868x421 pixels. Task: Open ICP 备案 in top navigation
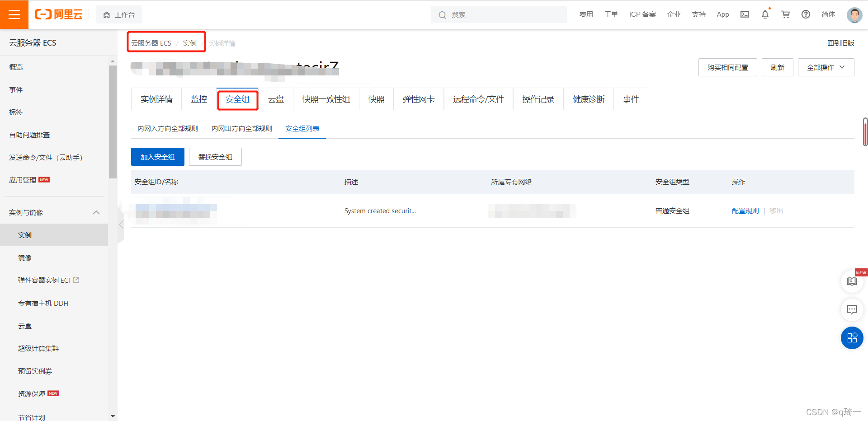pyautogui.click(x=642, y=14)
